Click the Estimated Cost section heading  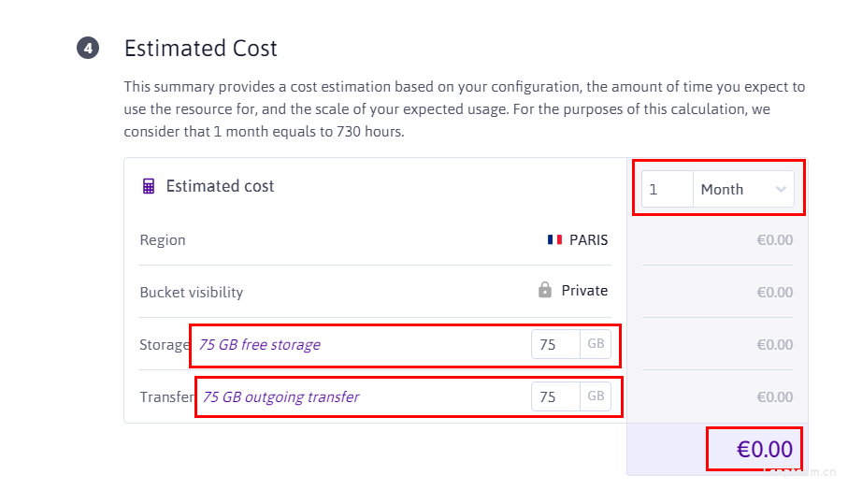201,49
